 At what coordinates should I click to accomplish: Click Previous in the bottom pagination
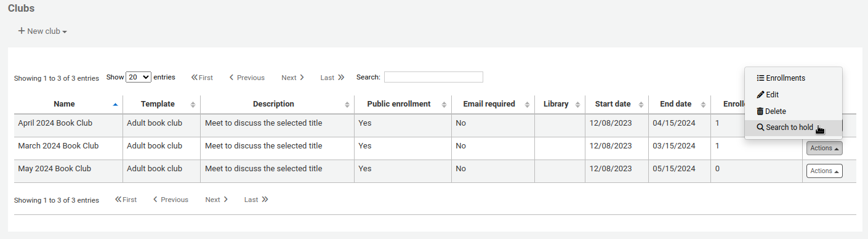click(171, 200)
